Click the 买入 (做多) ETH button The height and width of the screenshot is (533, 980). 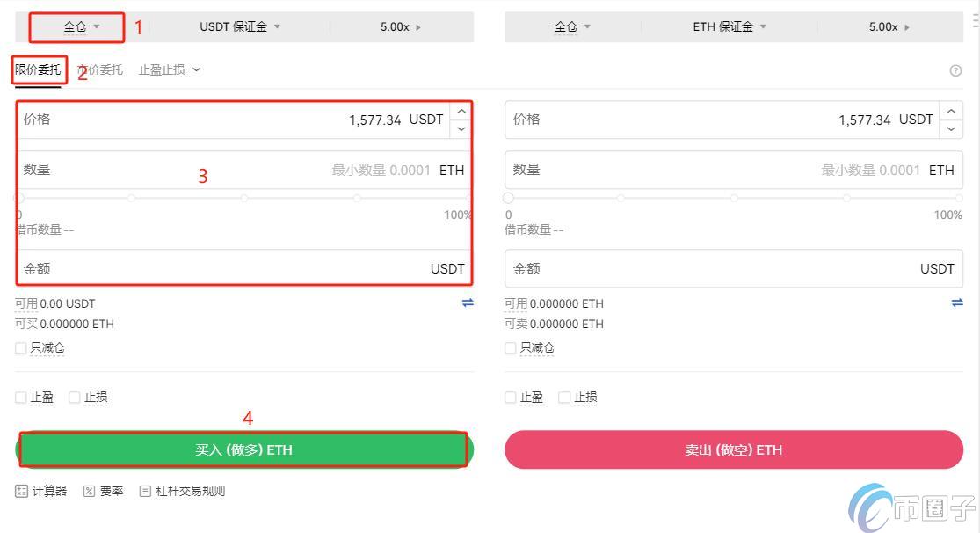[244, 449]
